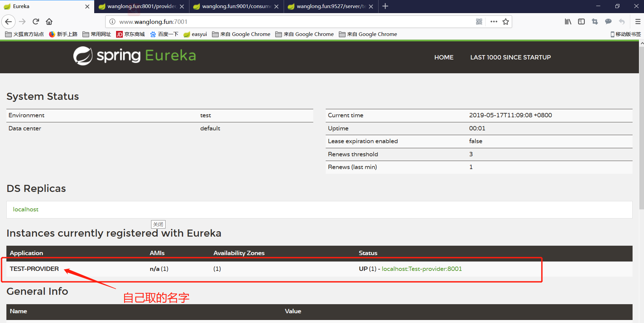
Task: Click the Data center value default
Action: click(x=210, y=128)
